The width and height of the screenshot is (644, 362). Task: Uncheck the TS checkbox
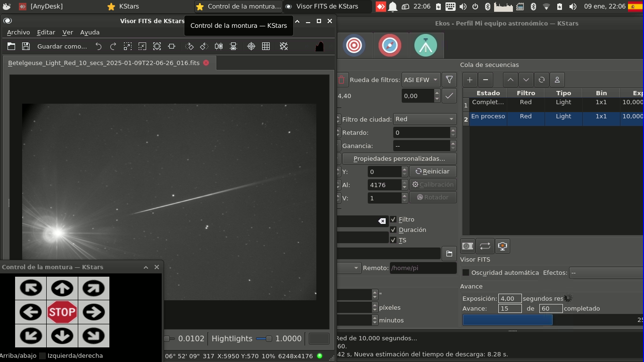(393, 240)
